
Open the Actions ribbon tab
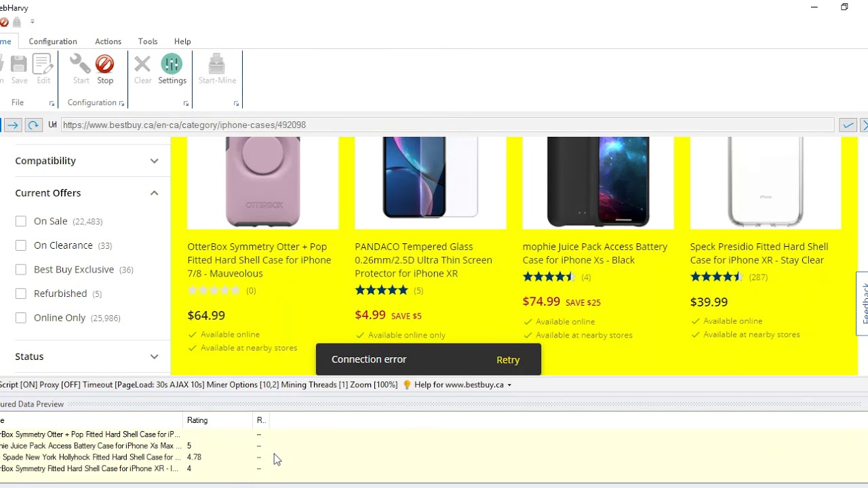click(108, 41)
